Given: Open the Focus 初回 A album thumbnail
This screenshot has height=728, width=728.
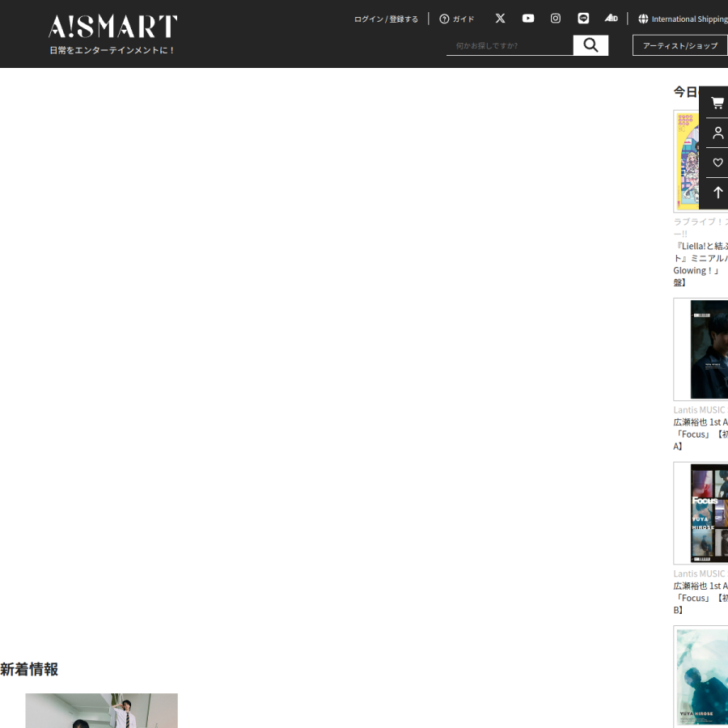Looking at the screenshot, I should [x=700, y=349].
